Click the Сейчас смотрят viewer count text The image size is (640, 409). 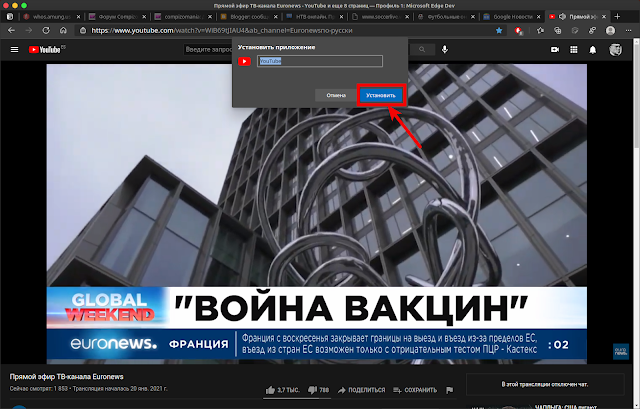tap(39, 389)
